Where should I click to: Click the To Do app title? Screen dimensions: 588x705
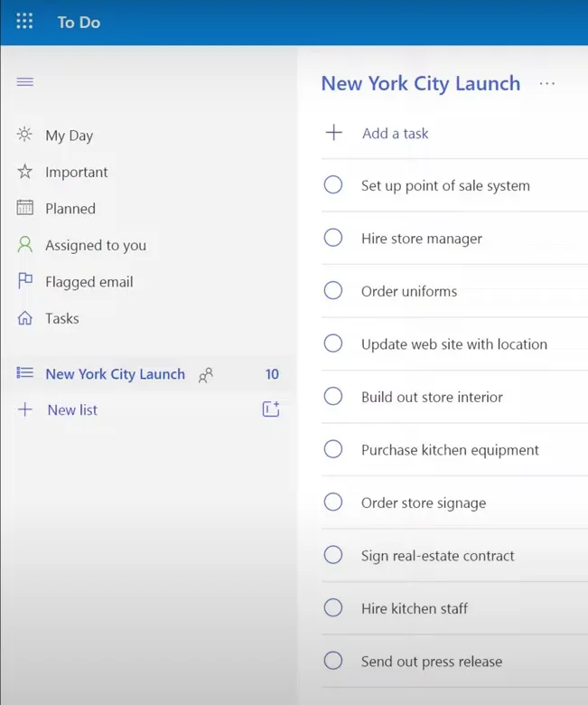click(x=79, y=22)
